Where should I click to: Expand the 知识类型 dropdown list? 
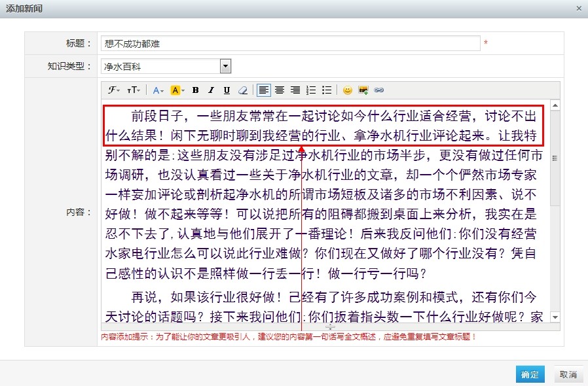coord(225,66)
